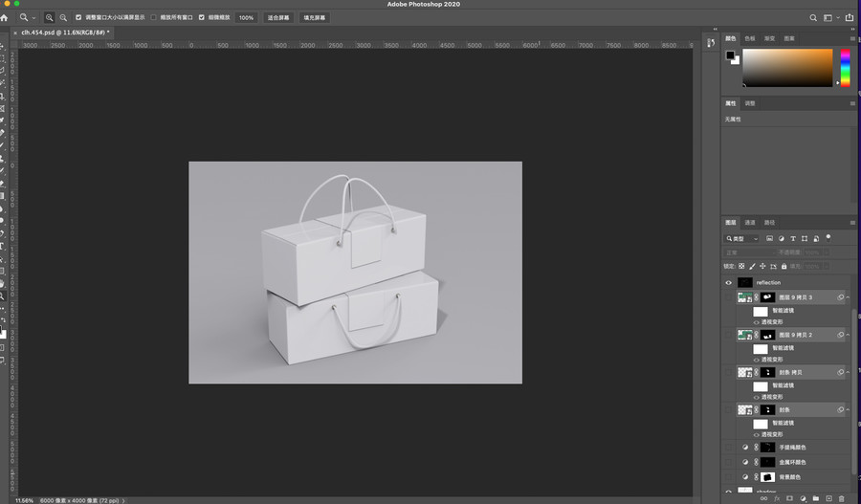Switch to the 渐变 tab
This screenshot has width=861, height=504.
[x=770, y=38]
